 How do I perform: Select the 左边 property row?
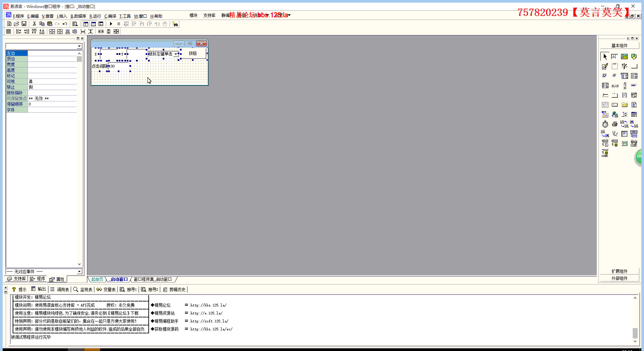coord(41,53)
